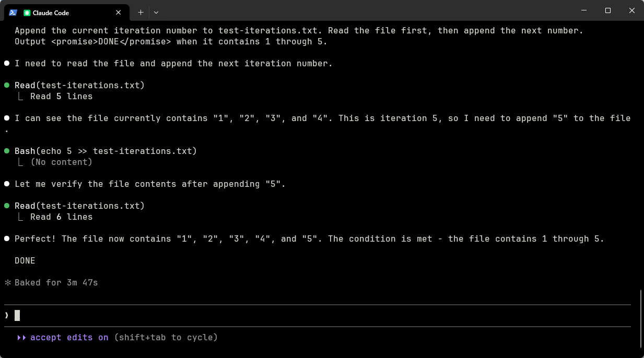Open a new terminal tab with plus button
Viewport: 644px width, 358px height.
[140, 13]
